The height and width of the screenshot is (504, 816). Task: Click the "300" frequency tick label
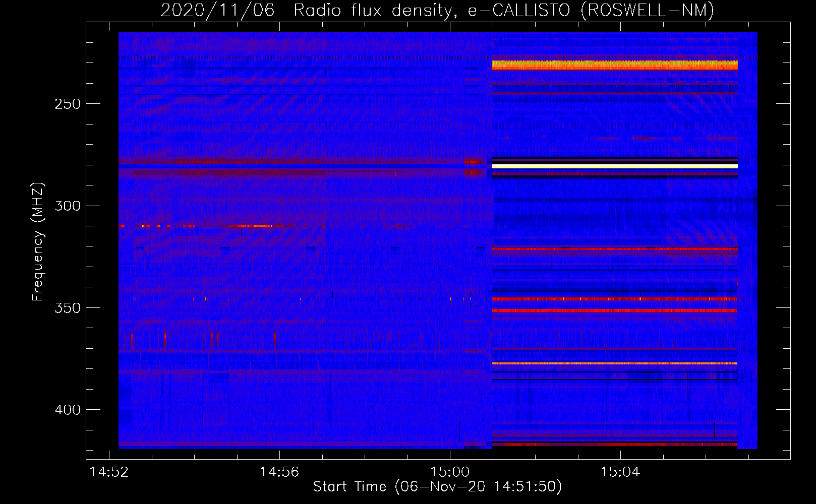pos(68,206)
